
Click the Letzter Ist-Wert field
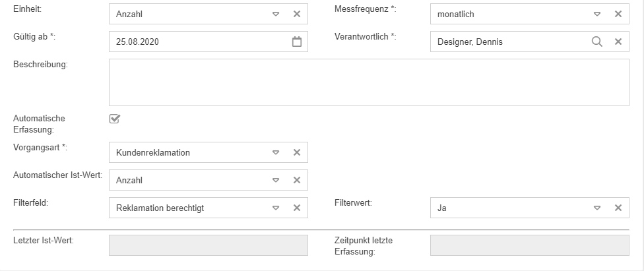pos(208,245)
